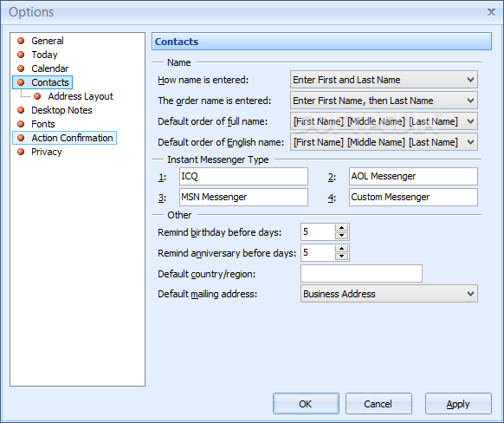Click the Default country/region text field
504x423 pixels.
point(361,274)
